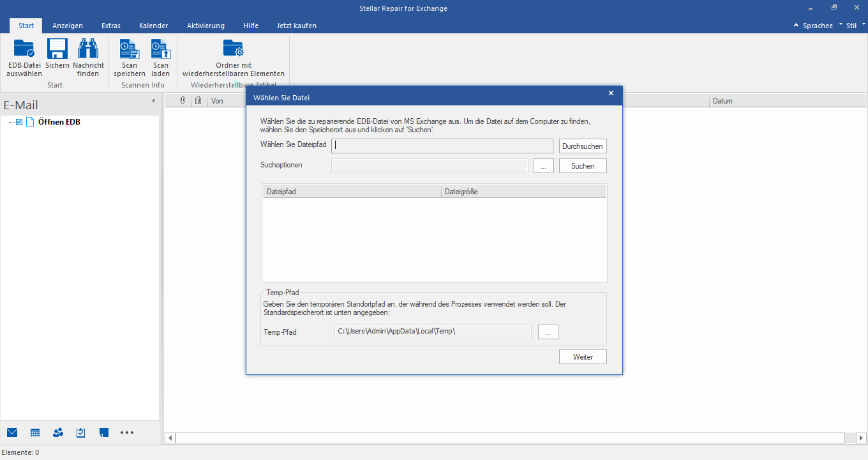Click the horizontal scrollbar left arrow
The image size is (868, 460).
(170, 438)
